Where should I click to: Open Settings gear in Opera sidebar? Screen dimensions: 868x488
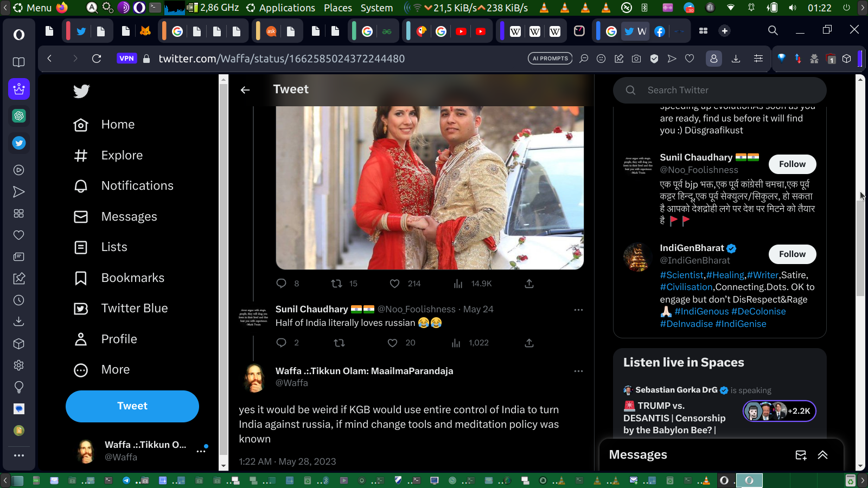click(x=19, y=365)
